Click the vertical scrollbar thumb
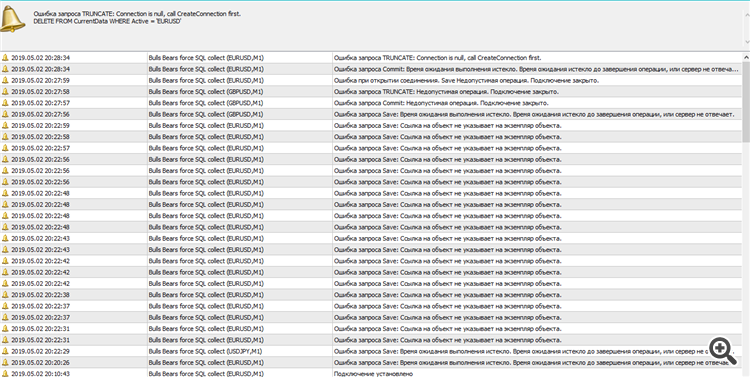The width and height of the screenshot is (750, 377). tap(746, 101)
